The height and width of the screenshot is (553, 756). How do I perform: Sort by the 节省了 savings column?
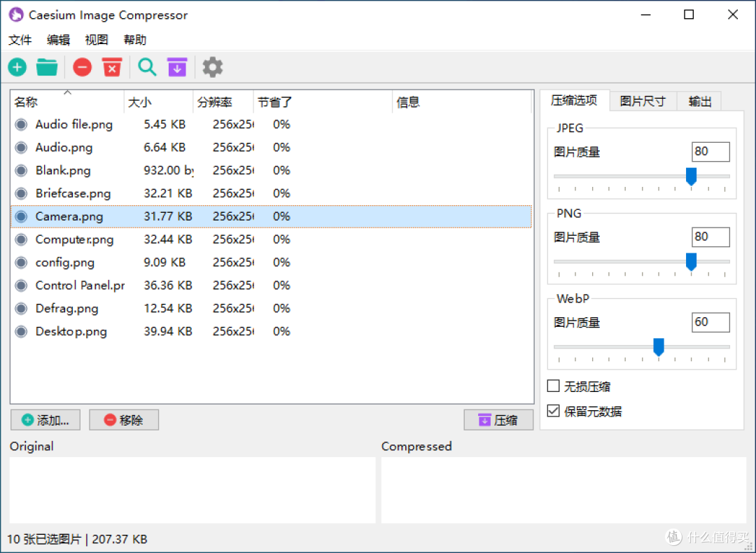click(x=274, y=101)
